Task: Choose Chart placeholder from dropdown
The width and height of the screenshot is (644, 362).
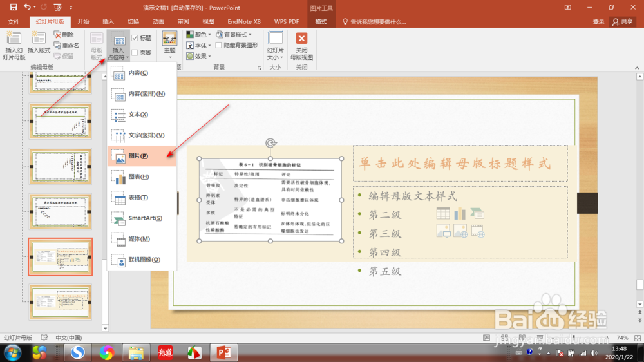Action: click(142, 176)
